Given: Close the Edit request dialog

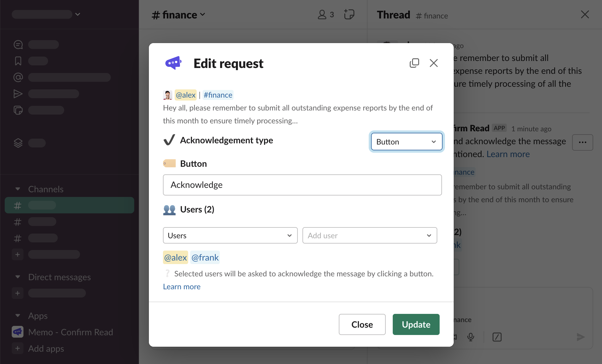Looking at the screenshot, I should 433,63.
